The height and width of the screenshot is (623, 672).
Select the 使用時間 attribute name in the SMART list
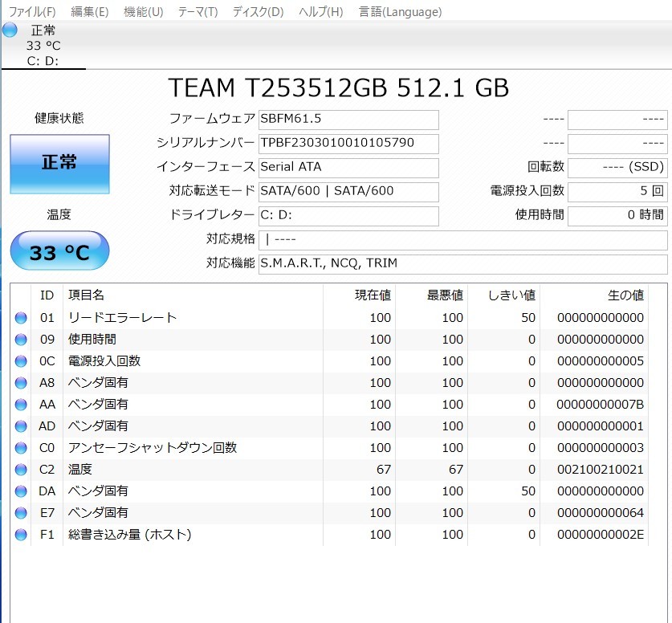click(92, 340)
